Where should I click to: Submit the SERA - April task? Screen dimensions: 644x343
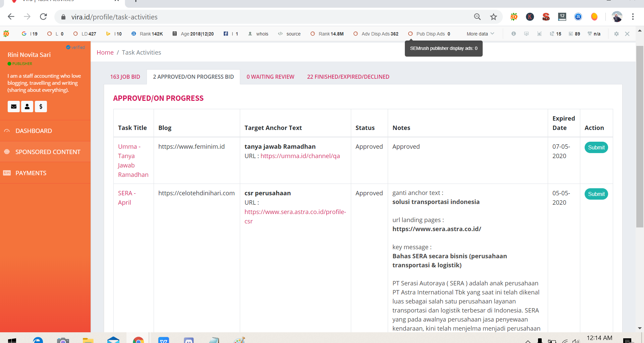point(596,194)
